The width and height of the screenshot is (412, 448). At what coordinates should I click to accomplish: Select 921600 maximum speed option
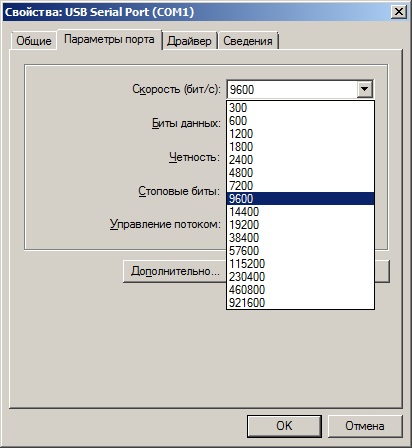click(x=300, y=303)
